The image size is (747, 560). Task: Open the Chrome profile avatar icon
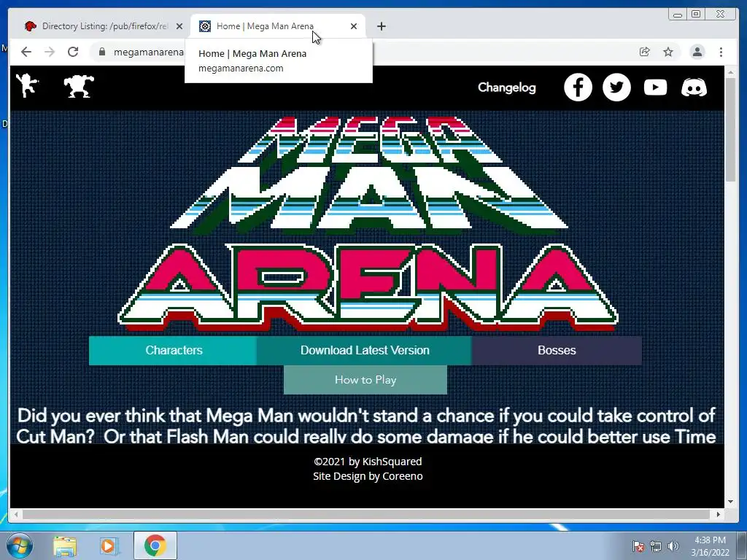pos(697,52)
